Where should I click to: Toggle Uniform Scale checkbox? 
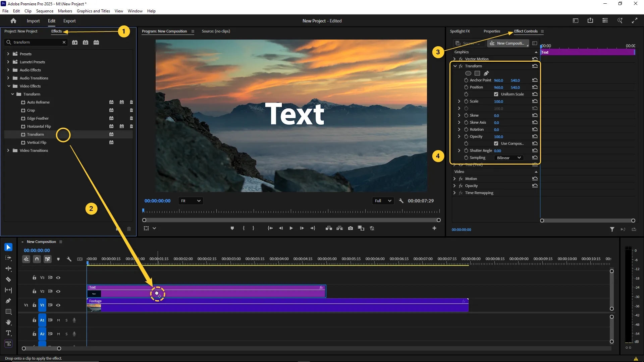tap(496, 94)
